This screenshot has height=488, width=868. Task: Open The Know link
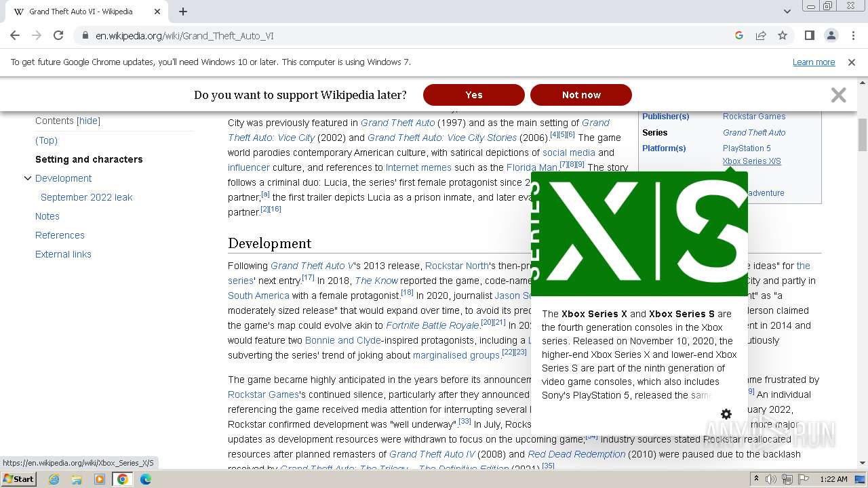(x=376, y=281)
